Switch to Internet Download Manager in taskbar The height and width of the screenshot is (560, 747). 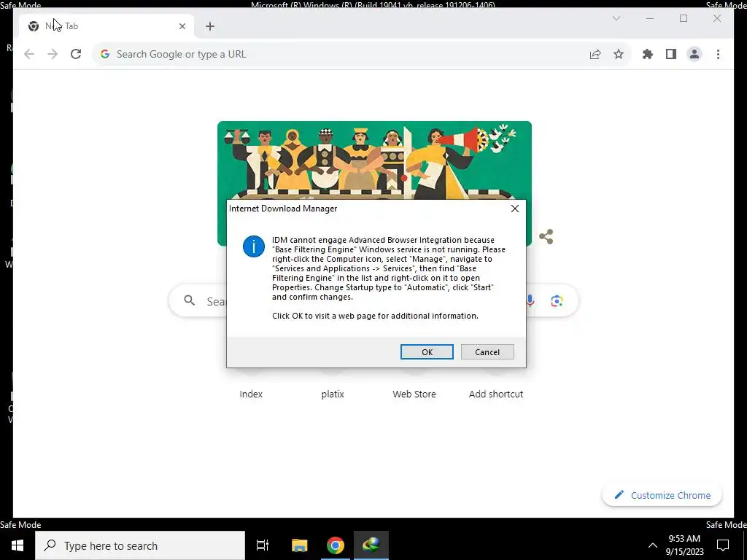(371, 545)
